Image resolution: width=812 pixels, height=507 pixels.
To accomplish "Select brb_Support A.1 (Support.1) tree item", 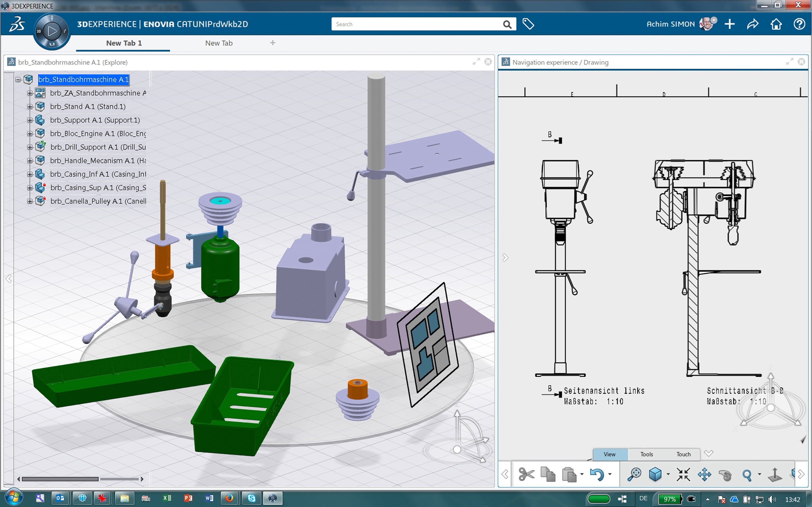I will click(x=95, y=120).
